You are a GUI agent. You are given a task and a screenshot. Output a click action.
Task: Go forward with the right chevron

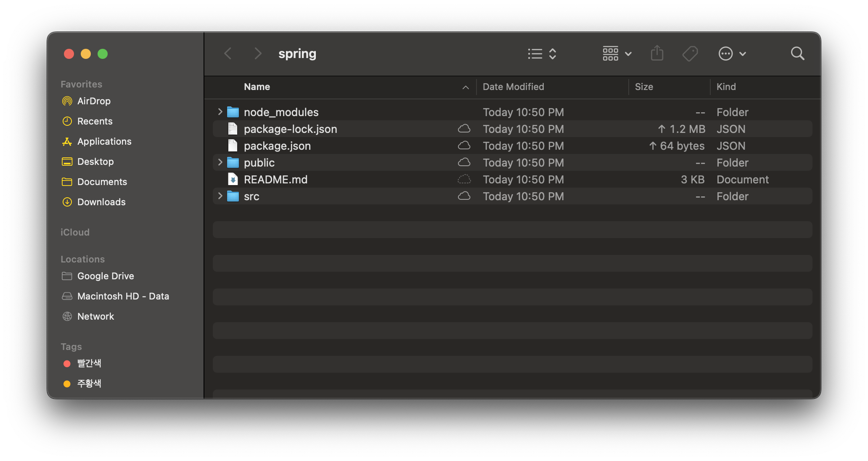coord(258,53)
